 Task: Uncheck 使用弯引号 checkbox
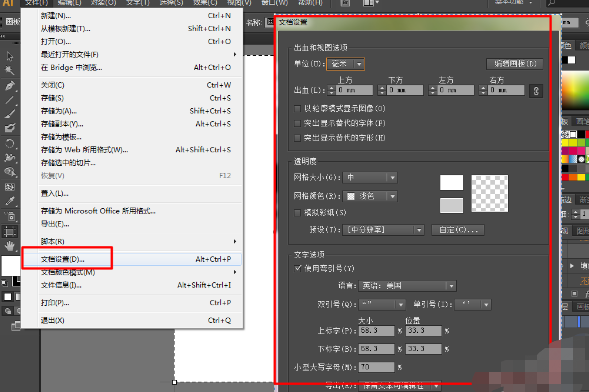(298, 268)
